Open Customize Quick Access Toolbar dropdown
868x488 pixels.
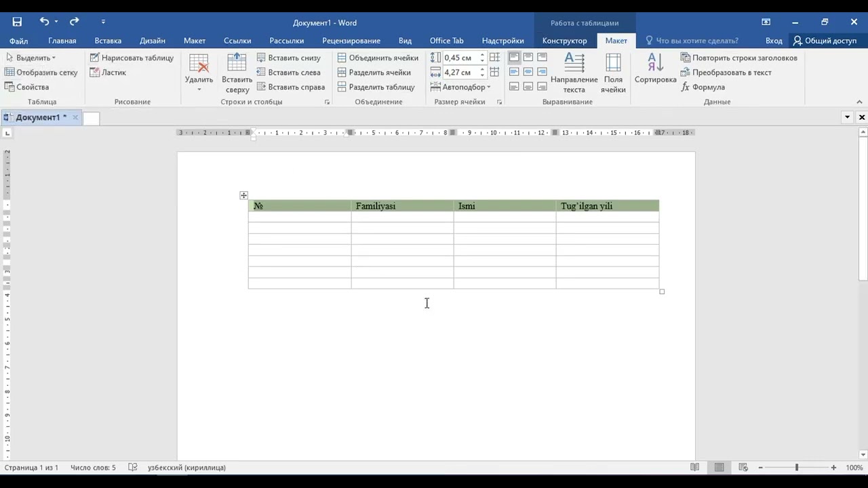pos(103,22)
